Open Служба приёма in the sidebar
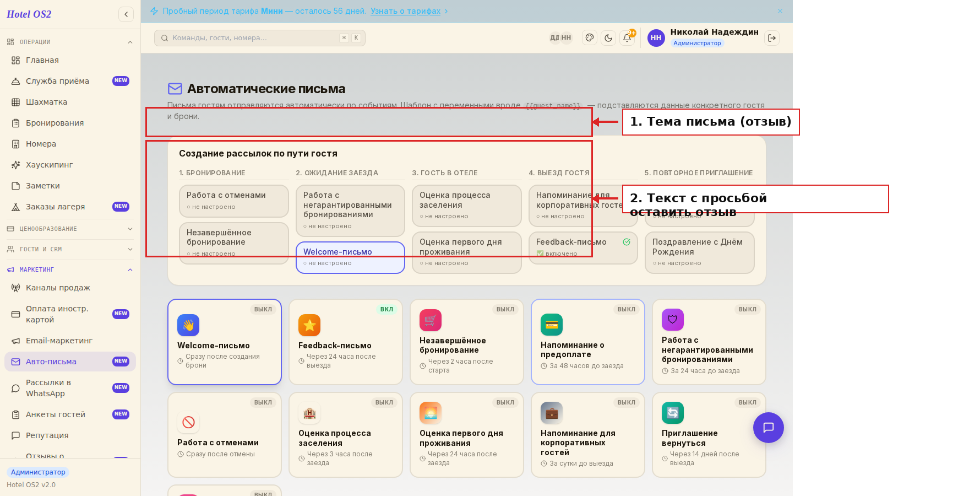 pos(70,81)
